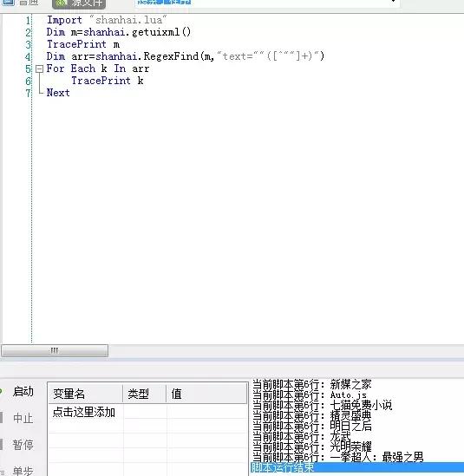
Task: Select the output line 七猫免费小说
Action: pyautogui.click(x=322, y=405)
